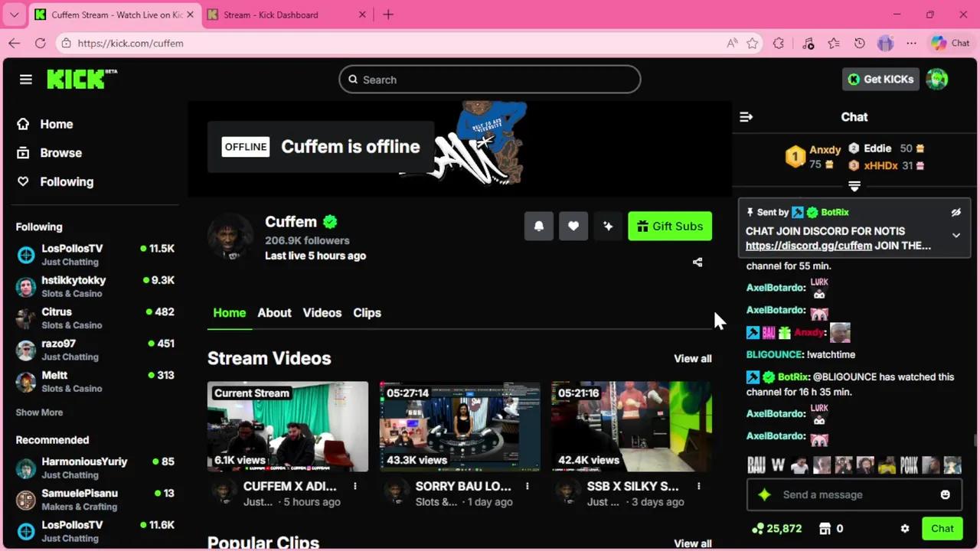980x551 pixels.
Task: Switch to the Videos tab
Action: click(x=322, y=312)
